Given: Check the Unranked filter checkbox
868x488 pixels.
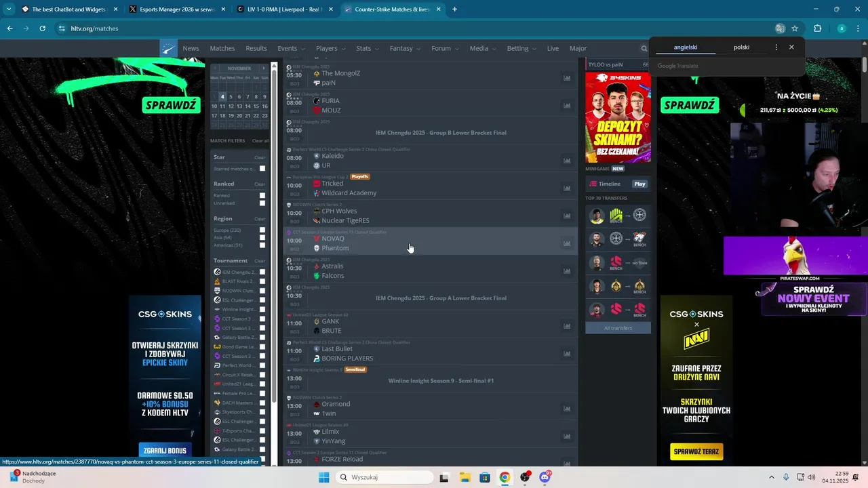Looking at the screenshot, I should pos(262,203).
